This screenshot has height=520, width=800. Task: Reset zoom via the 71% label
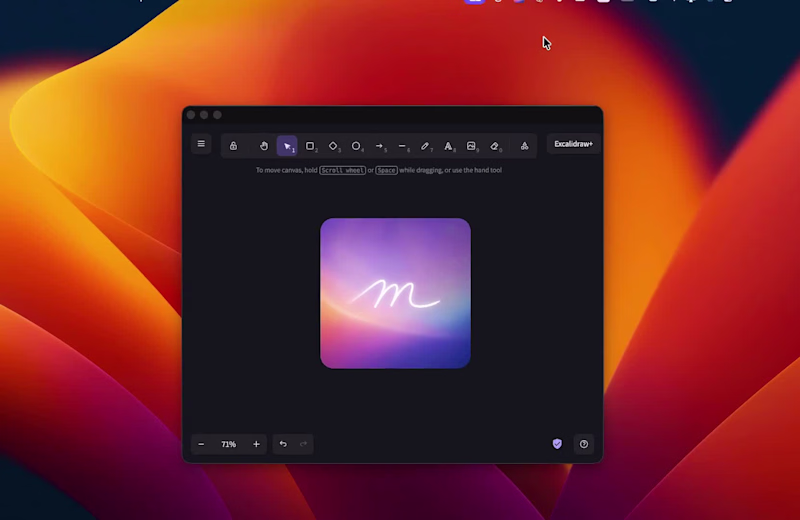point(229,444)
